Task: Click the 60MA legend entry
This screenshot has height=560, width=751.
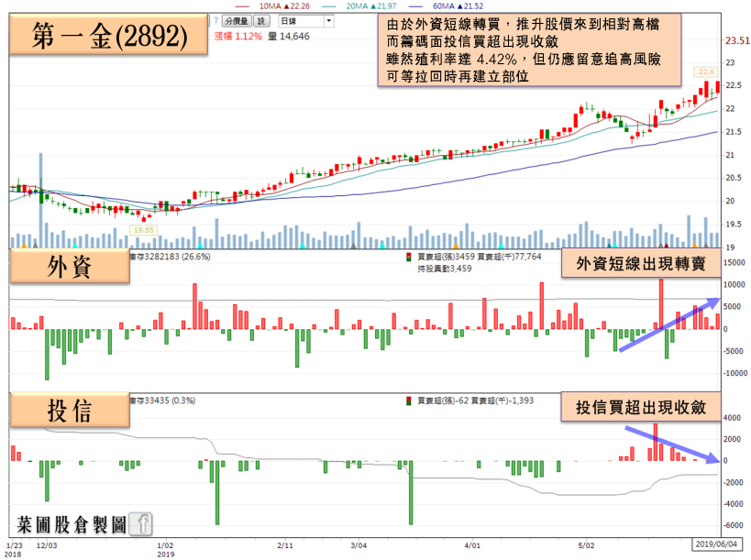Action: point(447,5)
